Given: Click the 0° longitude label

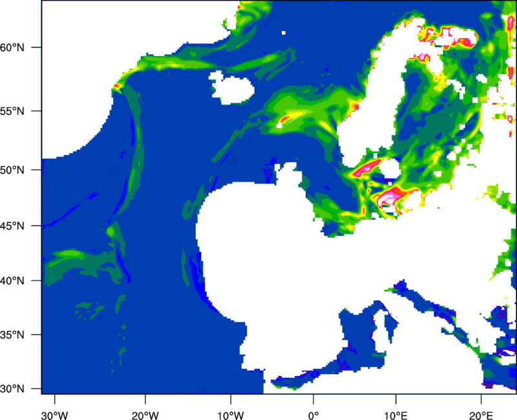Looking at the screenshot, I should [x=313, y=415].
